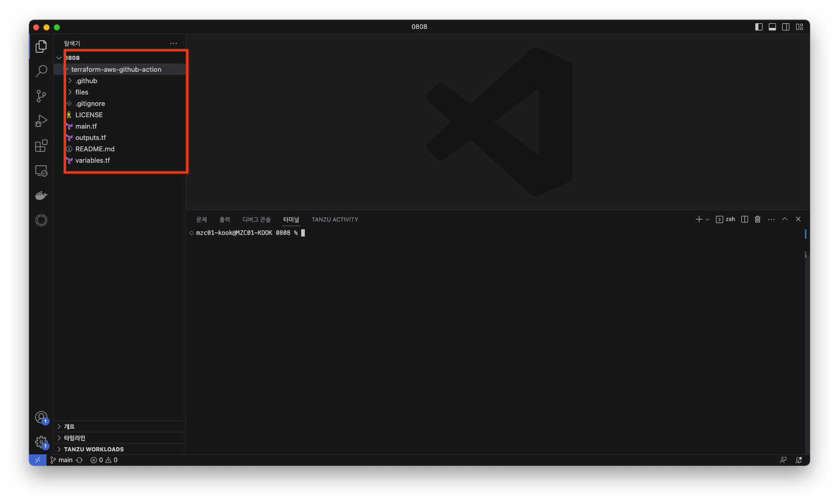Open Explorer more actions ellipsis

174,43
